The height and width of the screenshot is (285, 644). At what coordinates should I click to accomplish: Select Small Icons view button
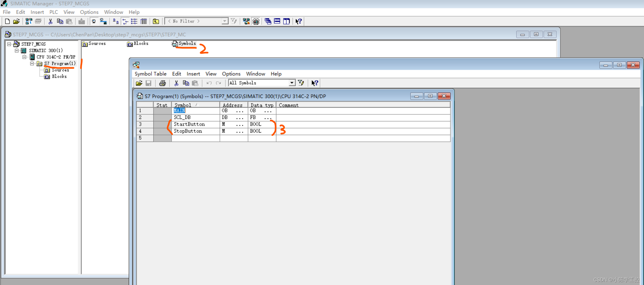tap(125, 21)
